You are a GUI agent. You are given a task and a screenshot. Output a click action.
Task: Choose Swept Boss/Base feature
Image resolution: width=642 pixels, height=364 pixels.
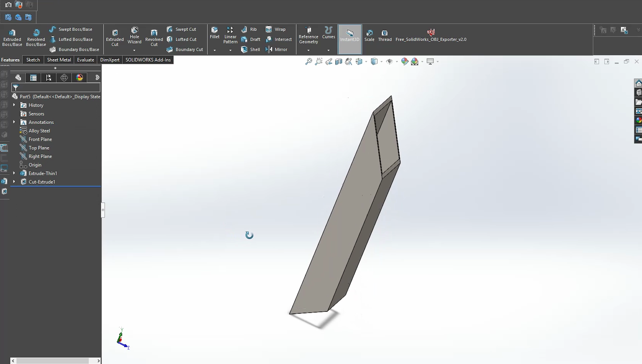pos(71,29)
